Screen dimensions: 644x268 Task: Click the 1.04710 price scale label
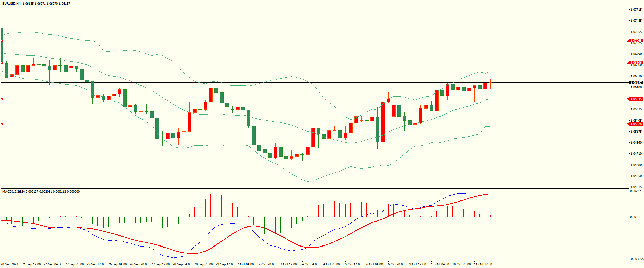click(636, 154)
